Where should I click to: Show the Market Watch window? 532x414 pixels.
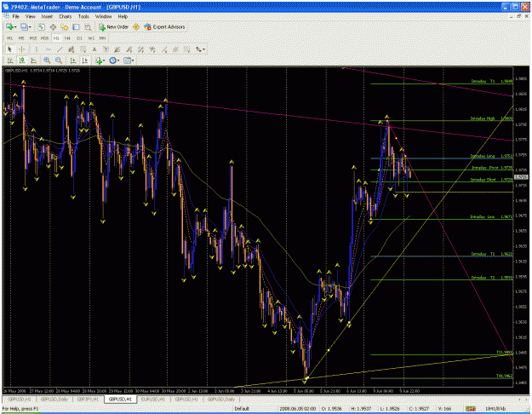point(42,27)
